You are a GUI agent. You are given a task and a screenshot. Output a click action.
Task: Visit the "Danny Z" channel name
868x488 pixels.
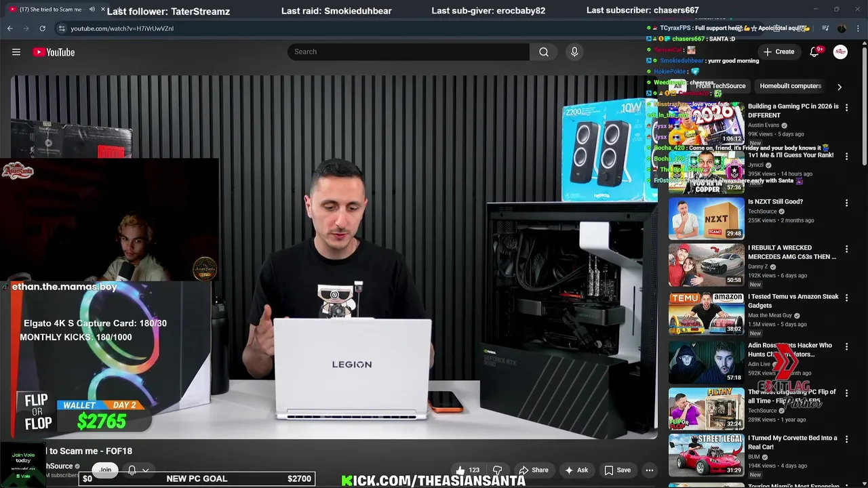pos(757,266)
